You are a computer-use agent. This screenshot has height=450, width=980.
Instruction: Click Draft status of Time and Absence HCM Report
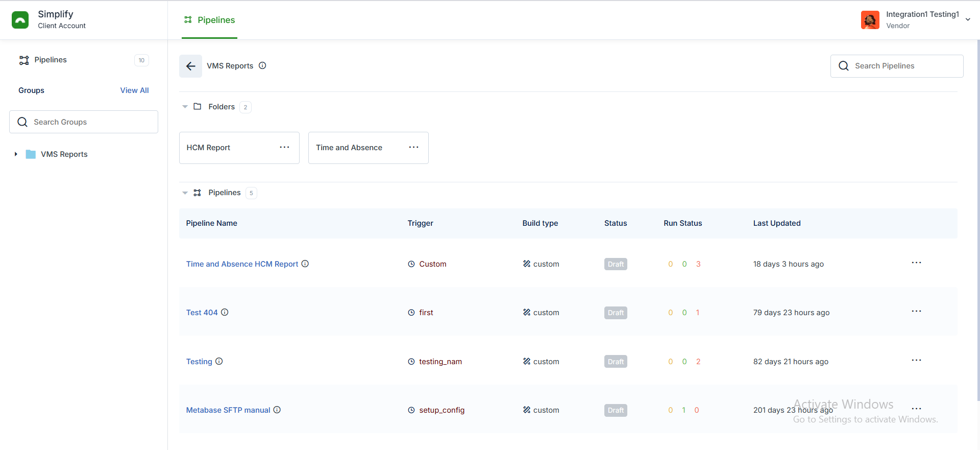click(x=616, y=264)
